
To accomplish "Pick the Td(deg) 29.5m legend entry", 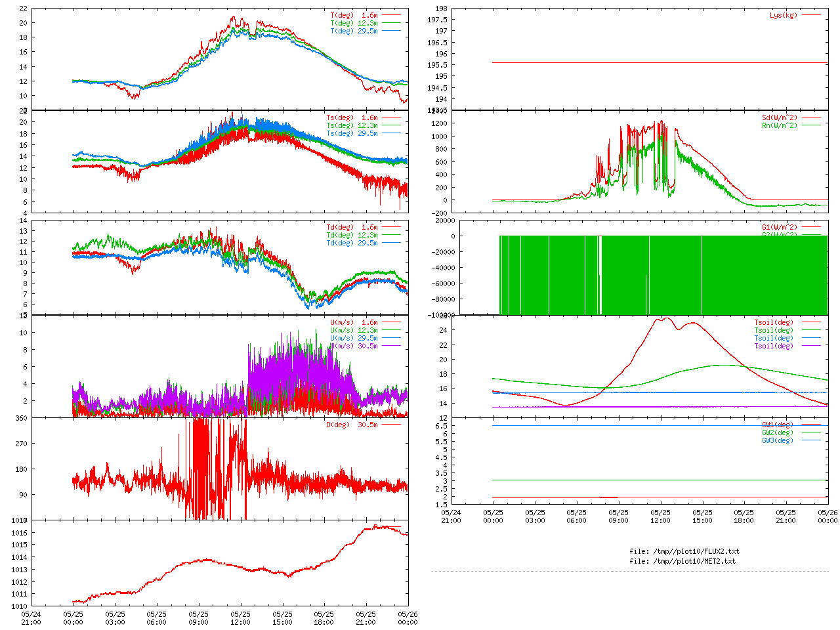I will pos(352,243).
